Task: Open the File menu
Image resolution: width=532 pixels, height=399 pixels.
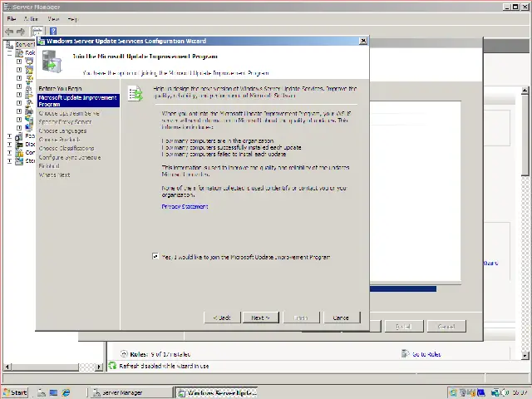Action: (11, 19)
